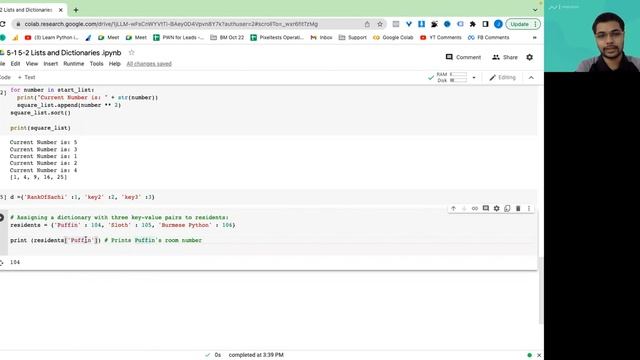The image size is (640, 360).
Task: Click the residents dictionary assignment line
Action: tap(123, 225)
